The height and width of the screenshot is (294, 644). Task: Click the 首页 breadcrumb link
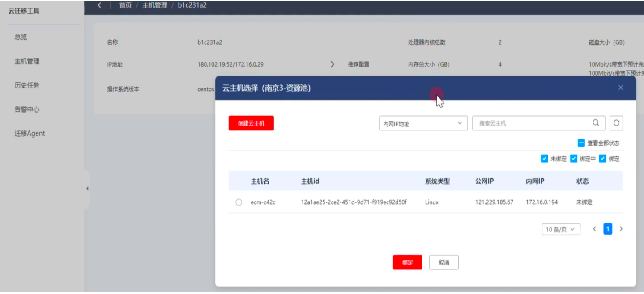pyautogui.click(x=125, y=5)
